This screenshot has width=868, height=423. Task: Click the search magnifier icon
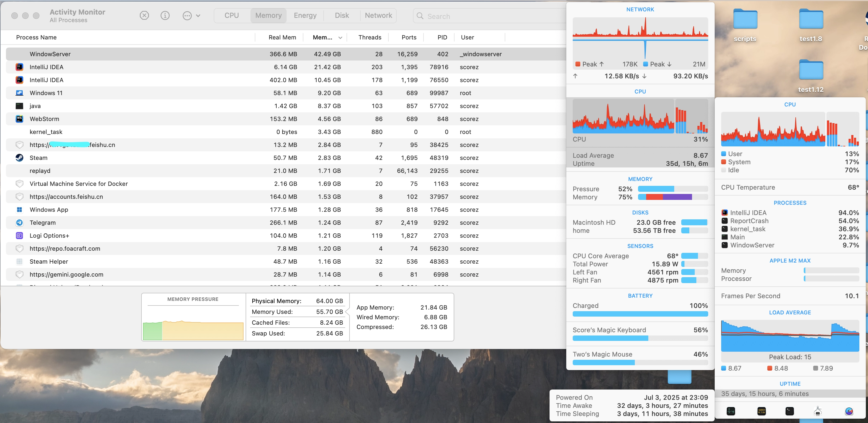coord(420,16)
